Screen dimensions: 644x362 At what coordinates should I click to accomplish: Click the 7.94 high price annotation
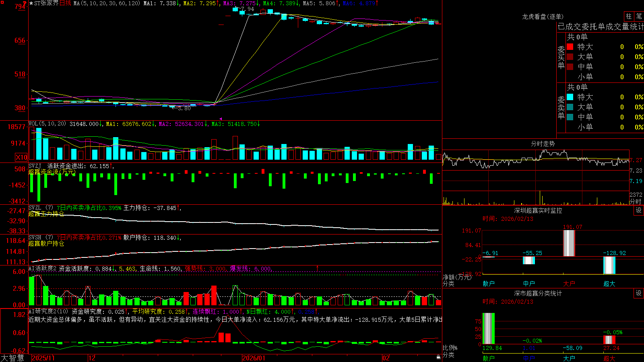[248, 9]
